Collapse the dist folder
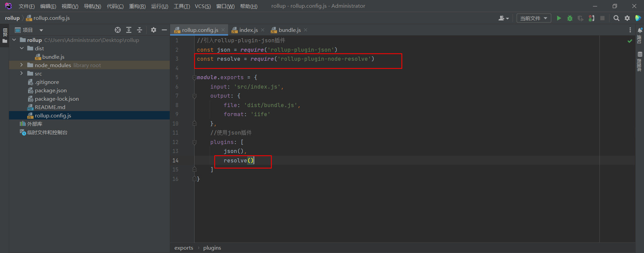The image size is (644, 253). pyautogui.click(x=22, y=48)
